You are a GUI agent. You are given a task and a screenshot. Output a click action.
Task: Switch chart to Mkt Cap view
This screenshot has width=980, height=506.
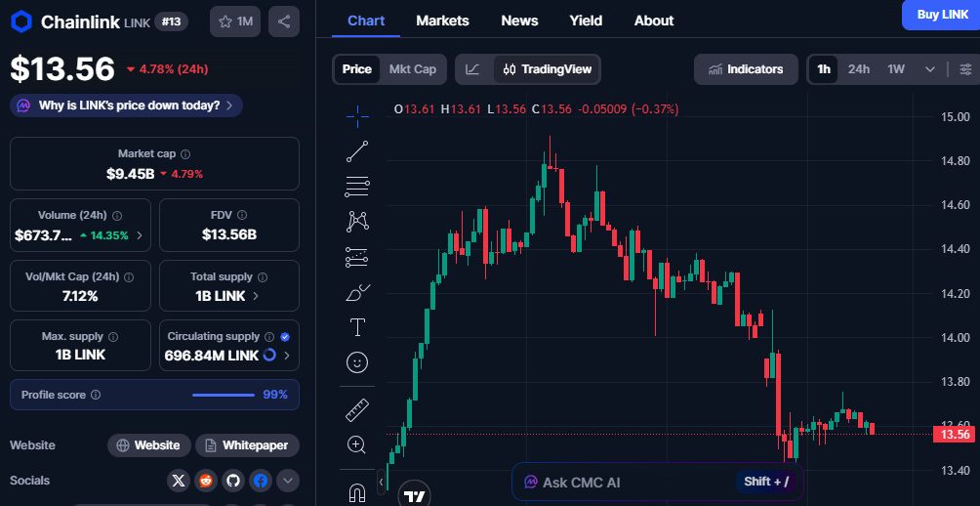[x=412, y=69]
